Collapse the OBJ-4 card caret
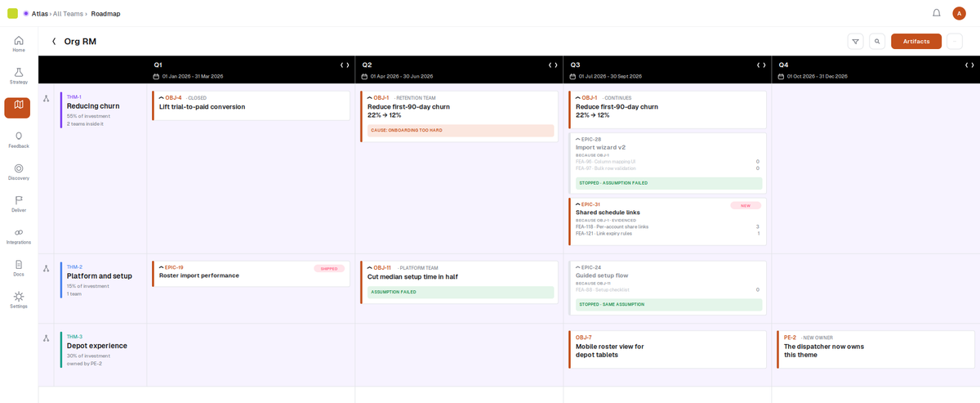 point(162,98)
